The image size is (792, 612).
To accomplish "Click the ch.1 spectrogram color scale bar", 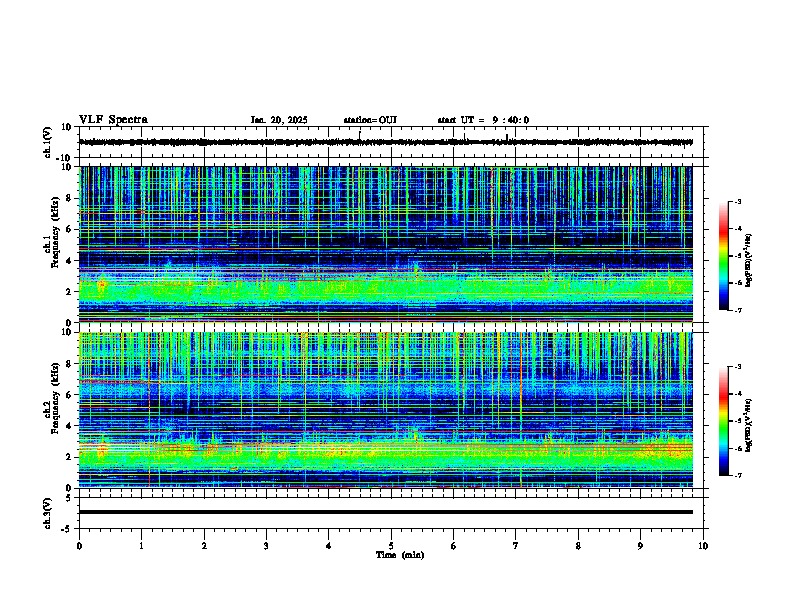I will (724, 256).
